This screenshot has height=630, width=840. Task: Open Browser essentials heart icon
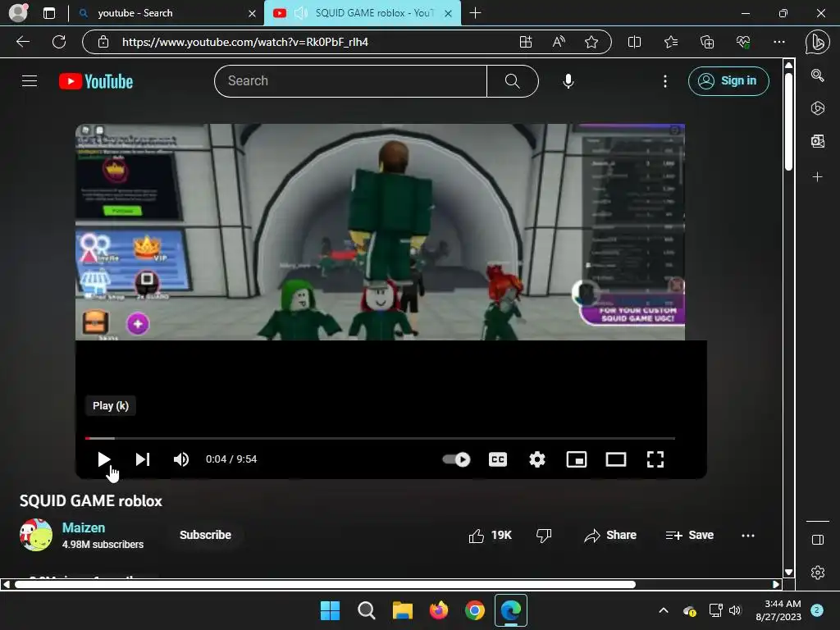click(x=743, y=42)
